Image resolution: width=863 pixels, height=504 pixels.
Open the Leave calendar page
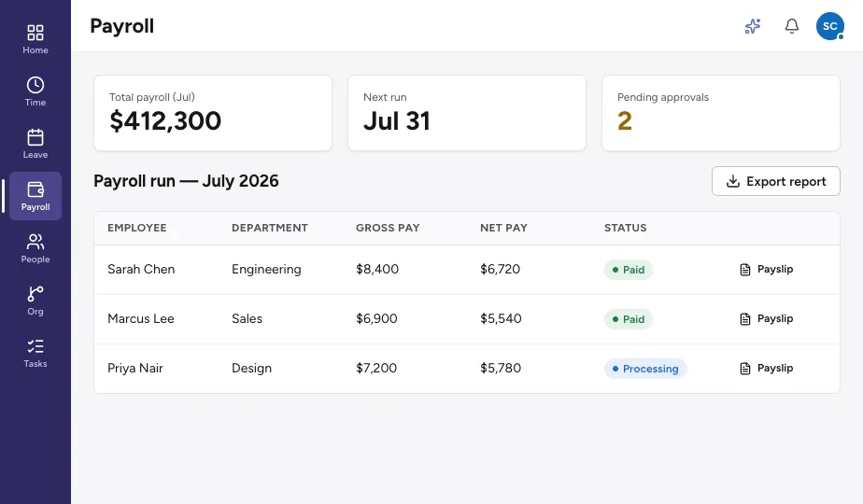(35, 144)
